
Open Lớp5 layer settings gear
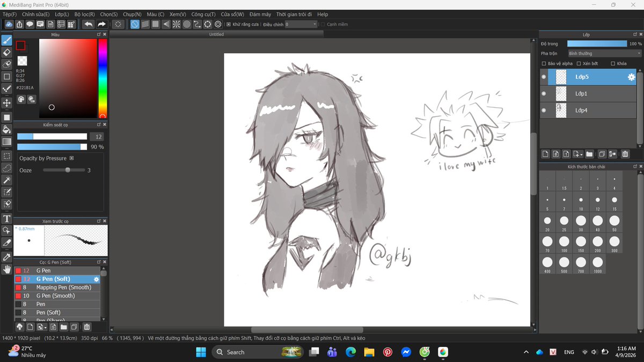tap(631, 77)
